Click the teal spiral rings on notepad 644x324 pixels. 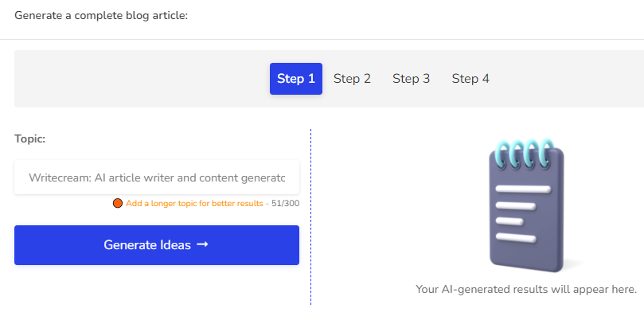(x=524, y=154)
